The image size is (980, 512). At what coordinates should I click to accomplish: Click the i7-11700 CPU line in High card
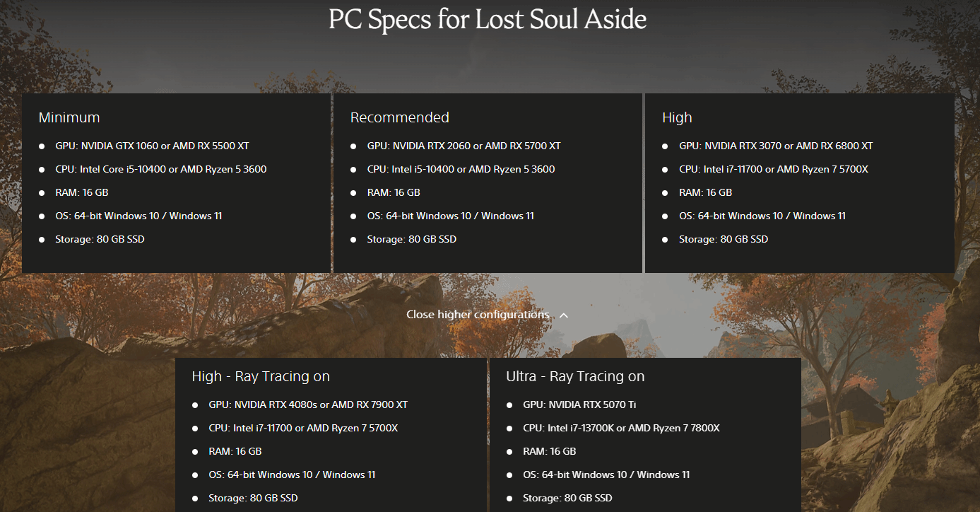coord(773,170)
